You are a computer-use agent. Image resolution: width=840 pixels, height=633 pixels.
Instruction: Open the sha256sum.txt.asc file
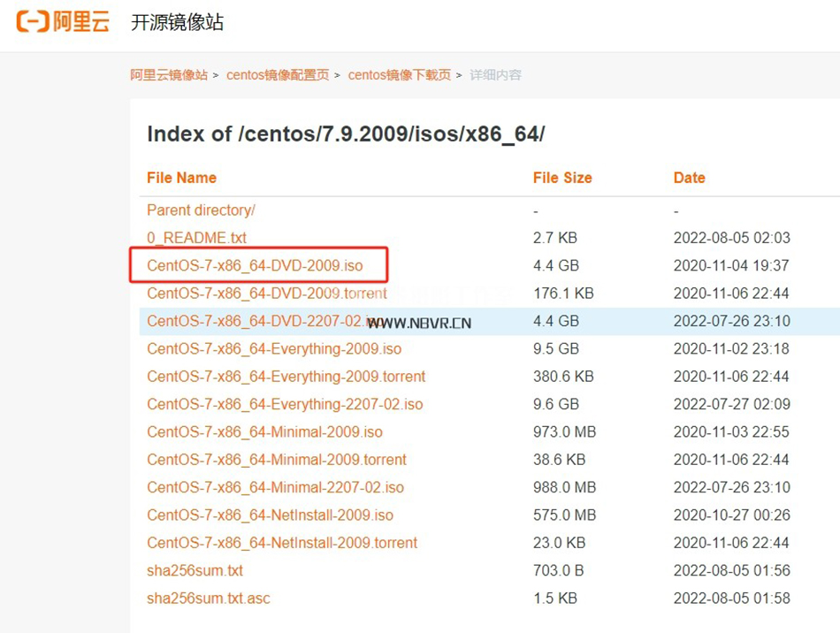point(209,599)
